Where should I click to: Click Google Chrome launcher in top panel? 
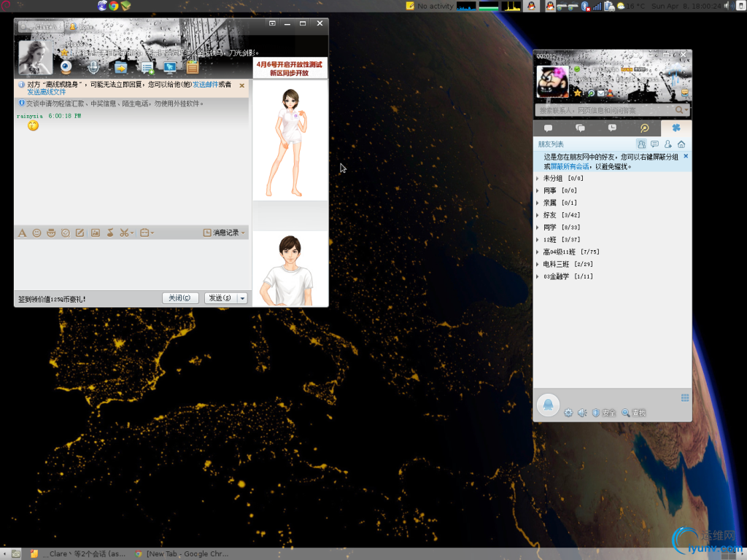(x=113, y=6)
